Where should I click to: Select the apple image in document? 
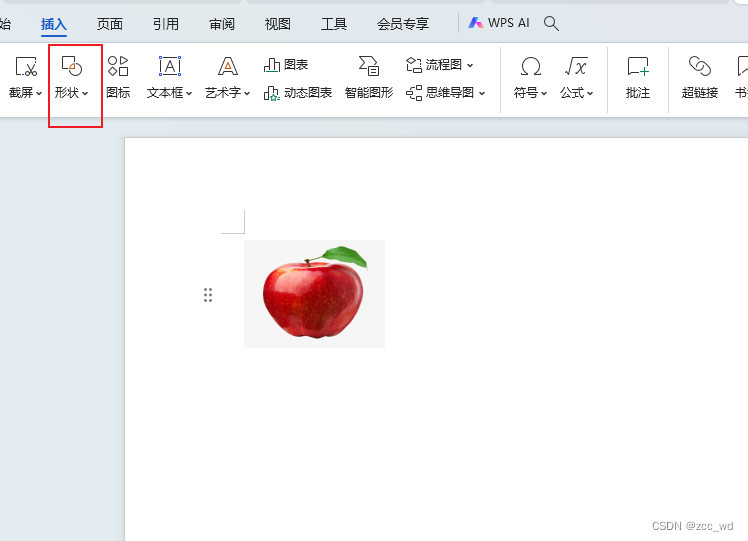point(314,294)
